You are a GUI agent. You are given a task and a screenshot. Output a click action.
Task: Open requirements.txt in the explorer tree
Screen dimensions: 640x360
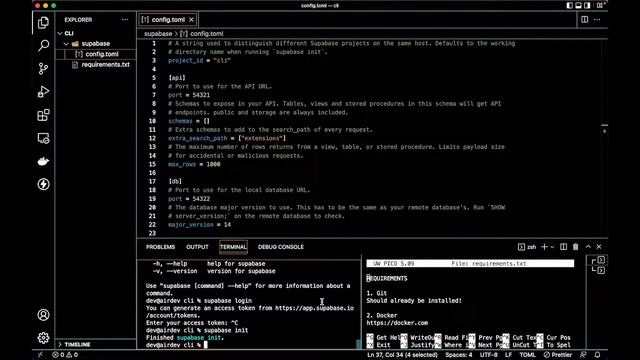105,64
